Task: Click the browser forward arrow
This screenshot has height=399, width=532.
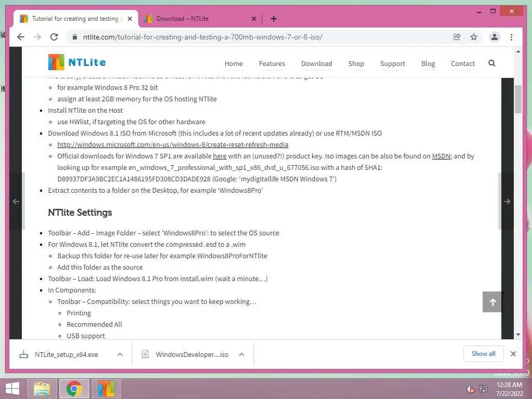Action: tap(37, 37)
